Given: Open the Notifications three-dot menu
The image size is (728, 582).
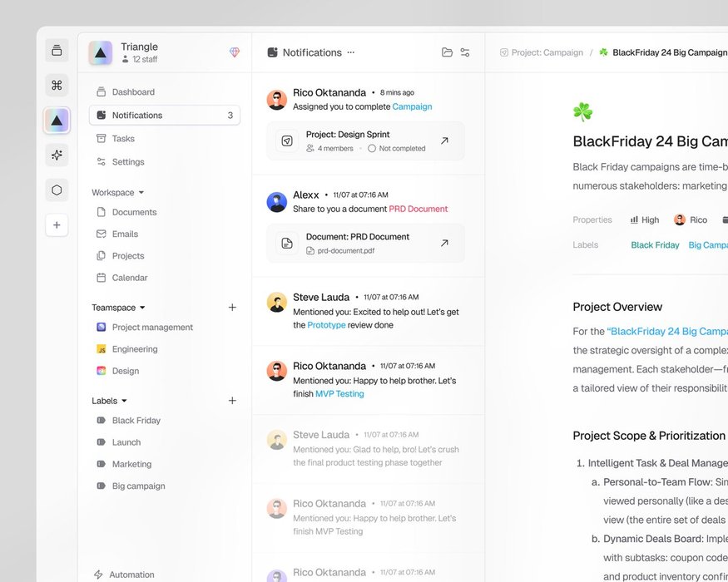Looking at the screenshot, I should 351,52.
